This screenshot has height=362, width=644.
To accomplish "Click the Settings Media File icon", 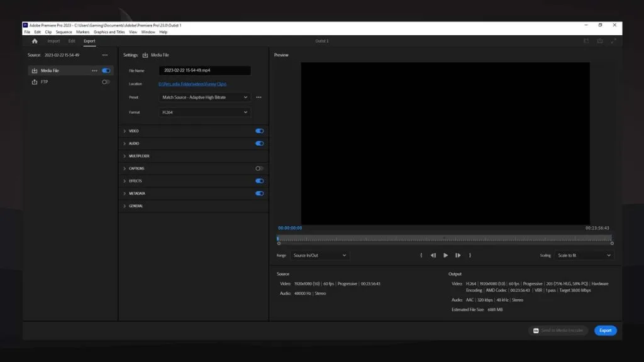I will coord(145,55).
